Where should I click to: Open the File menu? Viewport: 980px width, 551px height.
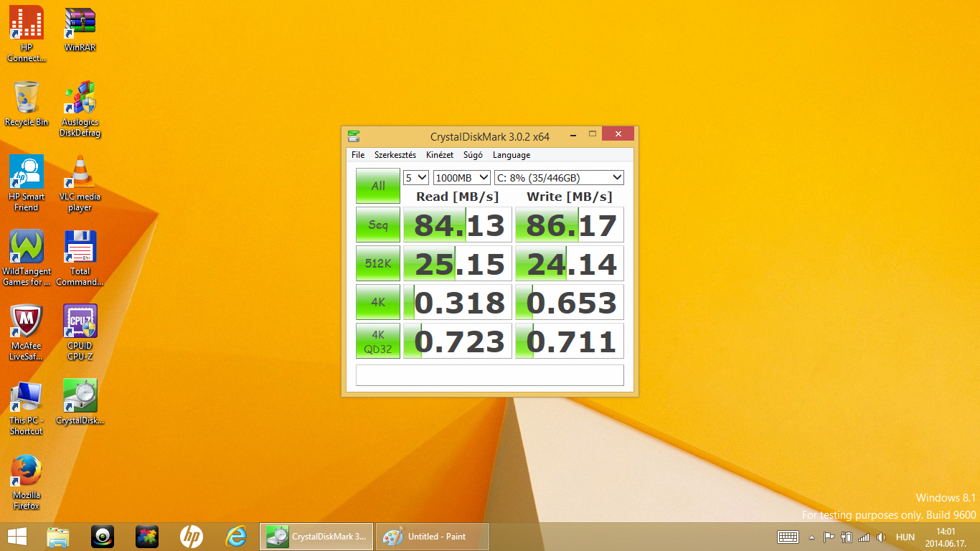(x=358, y=155)
